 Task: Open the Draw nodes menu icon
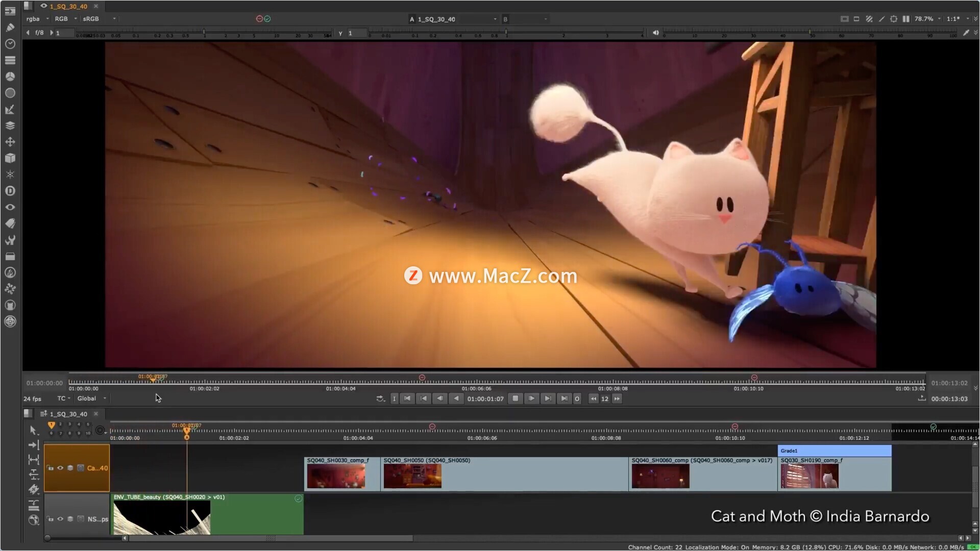point(10,28)
